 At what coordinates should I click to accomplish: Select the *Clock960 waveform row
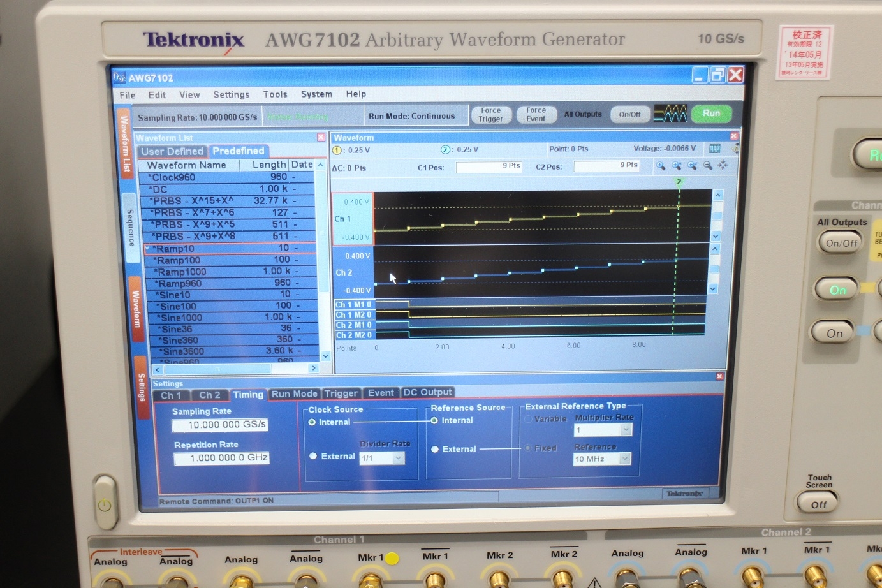click(x=228, y=177)
